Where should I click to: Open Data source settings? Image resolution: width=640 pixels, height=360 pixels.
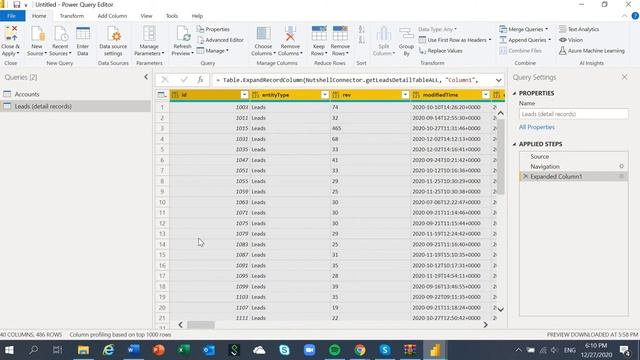pos(113,41)
